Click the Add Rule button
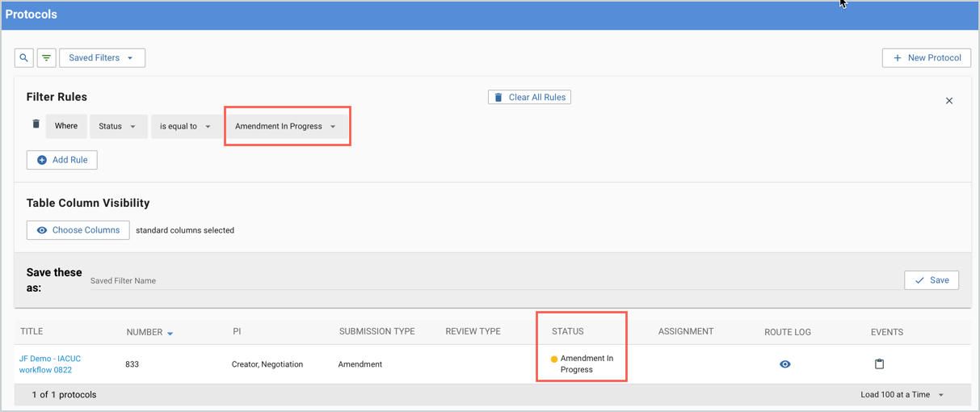 click(x=62, y=160)
